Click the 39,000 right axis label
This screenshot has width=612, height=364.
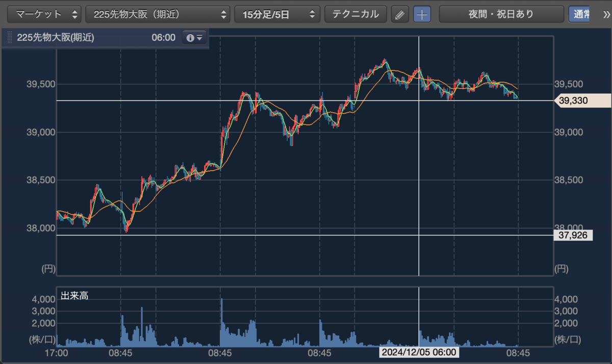(x=569, y=132)
